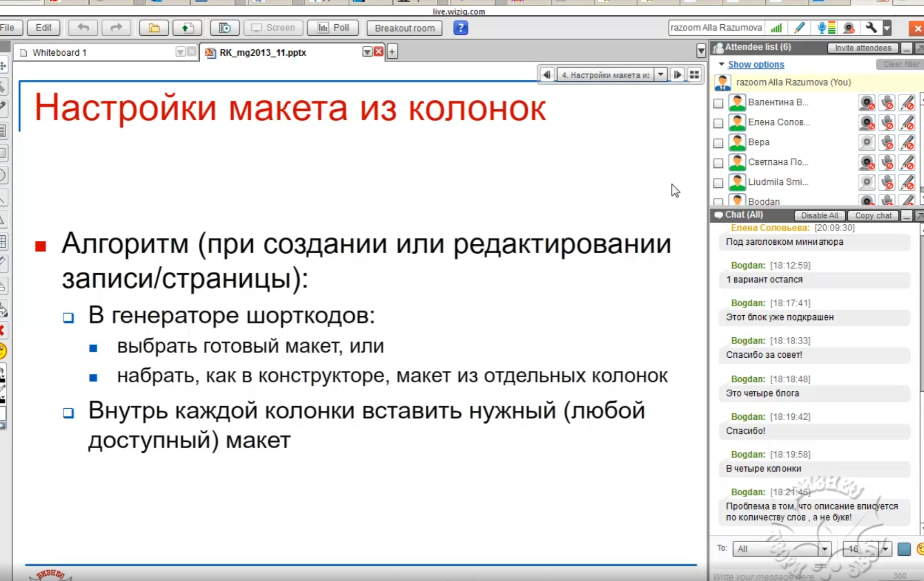Viewport: 924px width, 581px height.
Task: Click the blue help question mark icon
Action: pos(460,28)
